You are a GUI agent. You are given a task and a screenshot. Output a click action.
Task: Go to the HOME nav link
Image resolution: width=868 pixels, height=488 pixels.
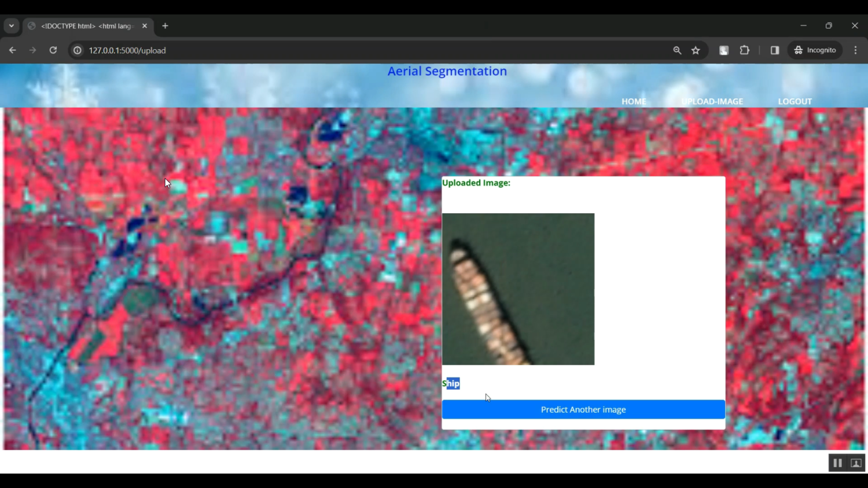(634, 101)
